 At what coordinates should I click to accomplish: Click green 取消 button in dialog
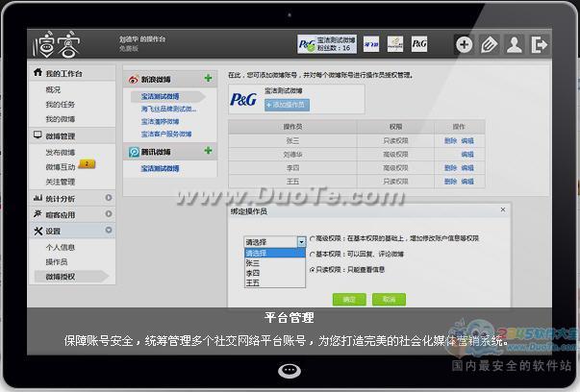tap(389, 299)
